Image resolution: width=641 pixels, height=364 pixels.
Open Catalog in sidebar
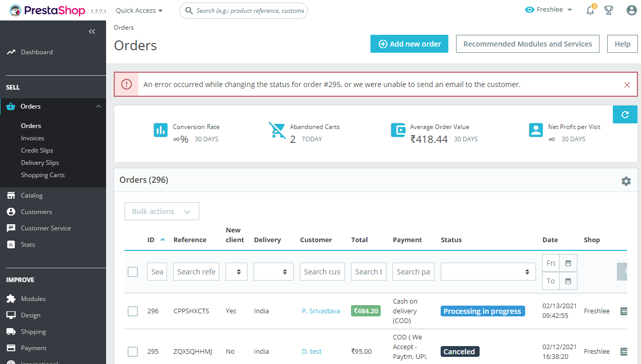coord(31,196)
